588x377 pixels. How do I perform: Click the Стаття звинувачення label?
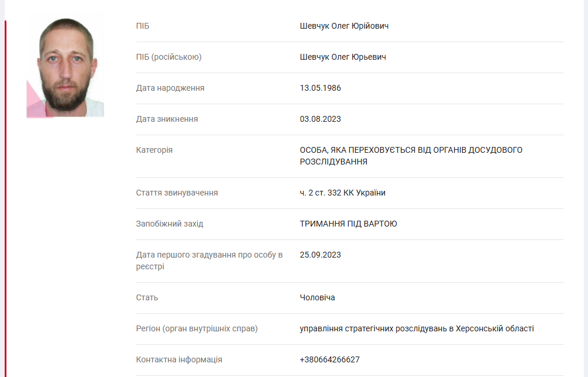[x=177, y=193]
